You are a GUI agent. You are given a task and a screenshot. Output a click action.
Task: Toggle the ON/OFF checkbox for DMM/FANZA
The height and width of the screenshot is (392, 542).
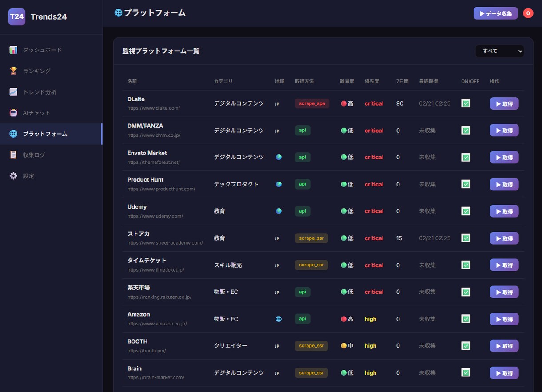[x=466, y=131]
